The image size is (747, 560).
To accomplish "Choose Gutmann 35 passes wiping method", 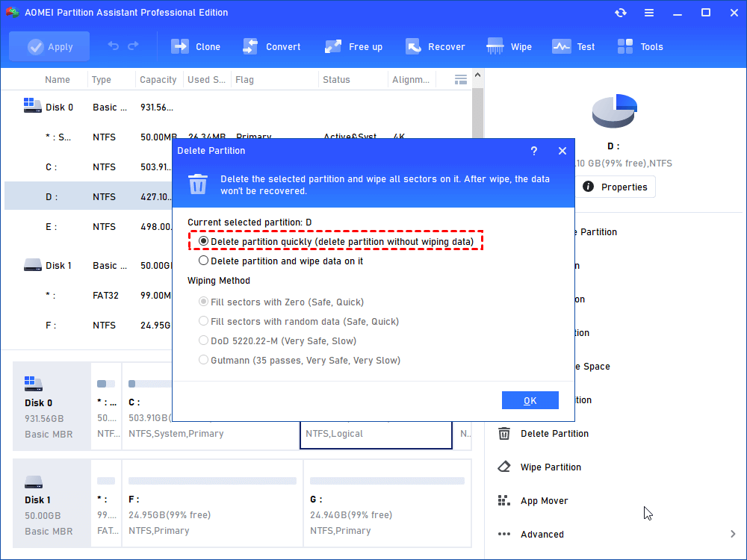I will pyautogui.click(x=300, y=361).
